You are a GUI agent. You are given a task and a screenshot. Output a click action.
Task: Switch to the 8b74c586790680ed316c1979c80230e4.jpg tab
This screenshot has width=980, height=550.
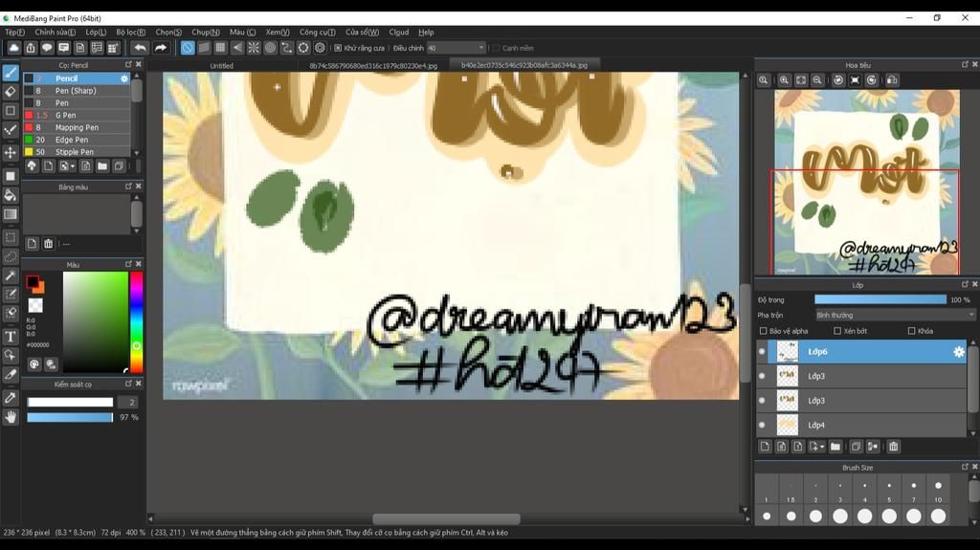point(373,66)
